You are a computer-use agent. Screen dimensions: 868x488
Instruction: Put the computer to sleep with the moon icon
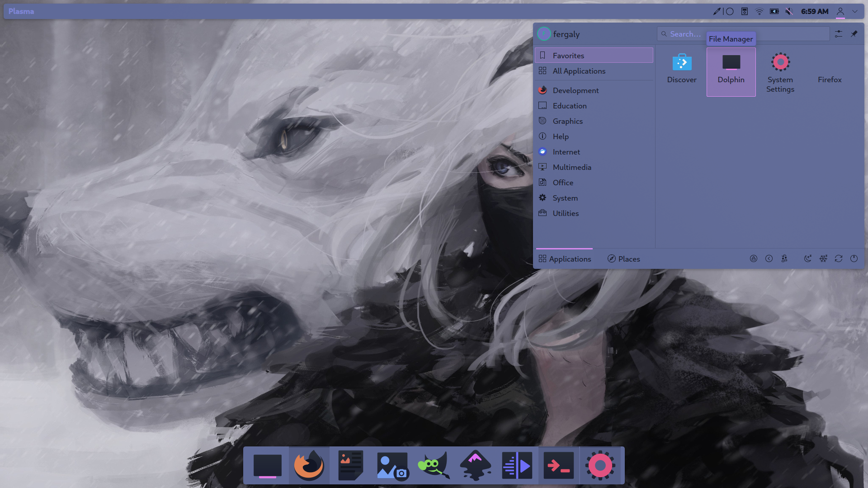click(x=808, y=258)
